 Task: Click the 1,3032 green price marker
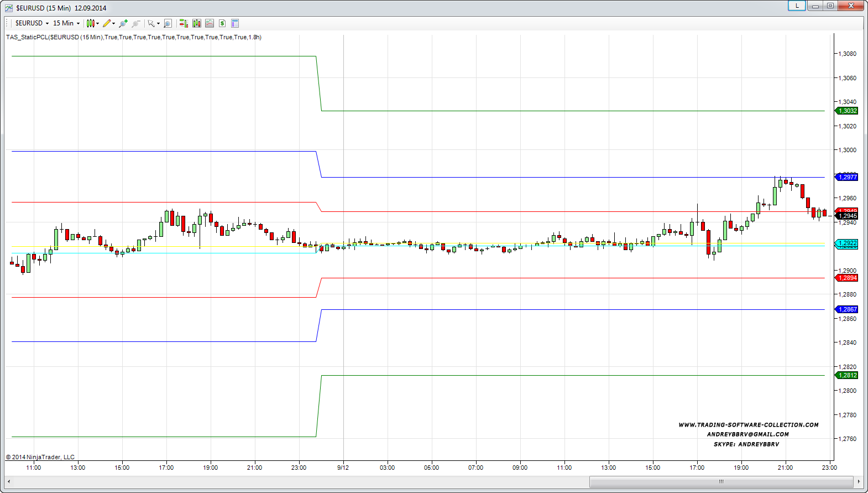(x=848, y=111)
